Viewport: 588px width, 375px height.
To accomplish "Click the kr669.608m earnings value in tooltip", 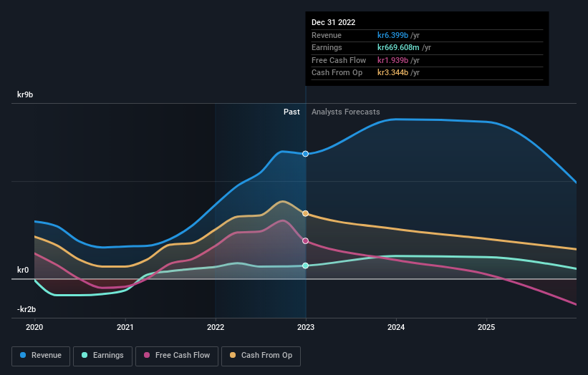I will [398, 47].
